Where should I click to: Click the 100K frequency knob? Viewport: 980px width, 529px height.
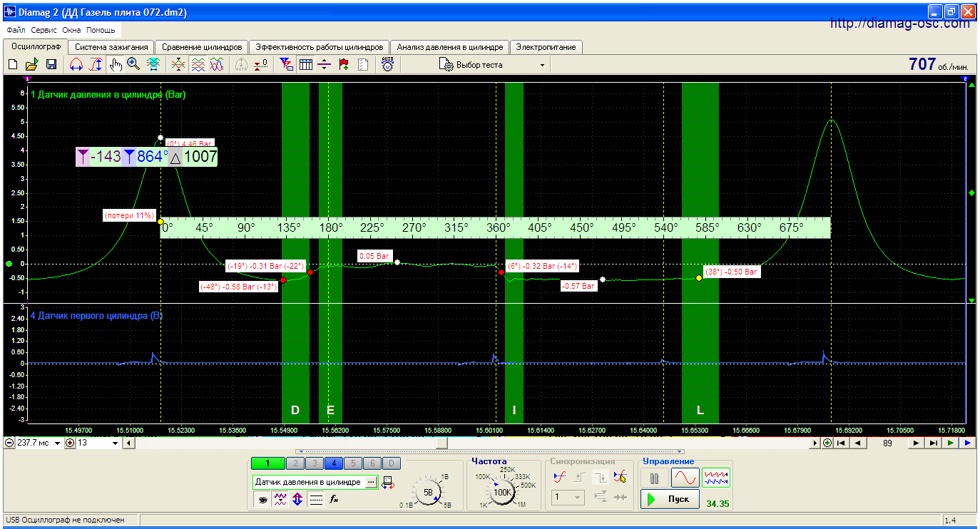pyautogui.click(x=503, y=492)
